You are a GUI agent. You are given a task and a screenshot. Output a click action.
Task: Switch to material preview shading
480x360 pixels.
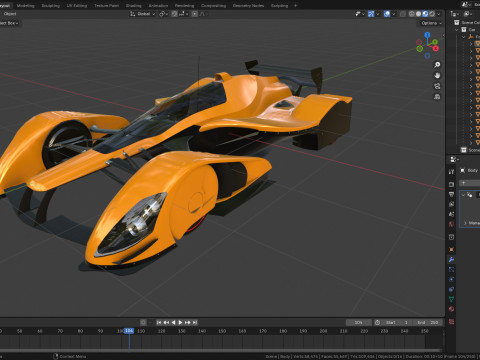tap(425, 14)
